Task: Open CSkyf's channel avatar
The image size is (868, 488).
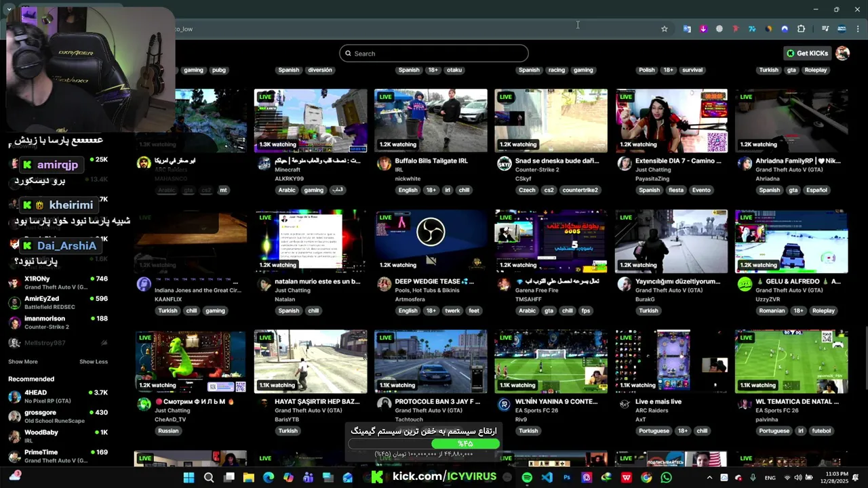Action: (504, 163)
